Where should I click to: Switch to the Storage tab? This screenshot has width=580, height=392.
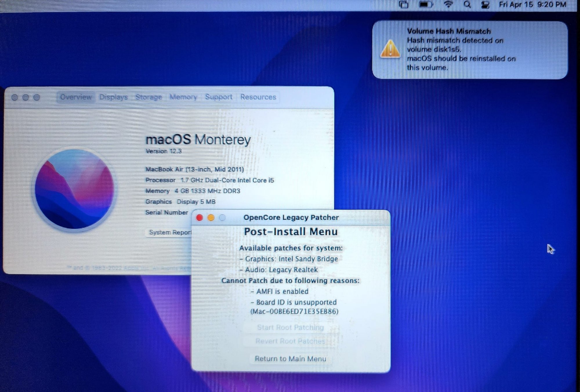[x=148, y=97]
